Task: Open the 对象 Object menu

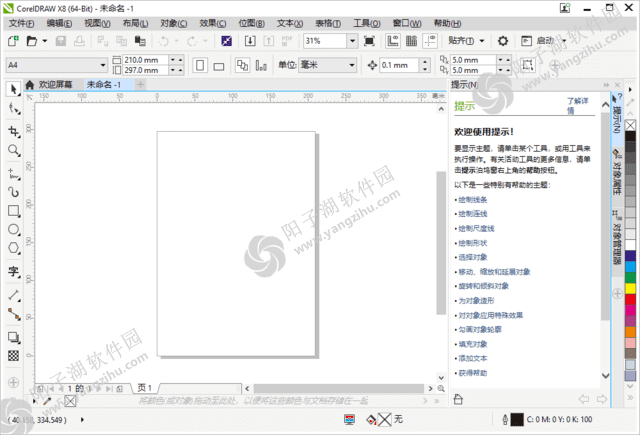Action: [173, 23]
